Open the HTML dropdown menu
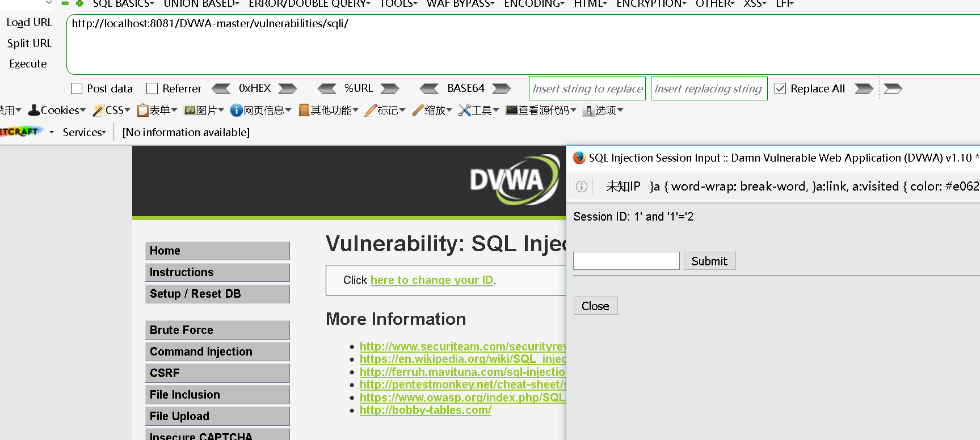The image size is (980, 440). pos(590,3)
